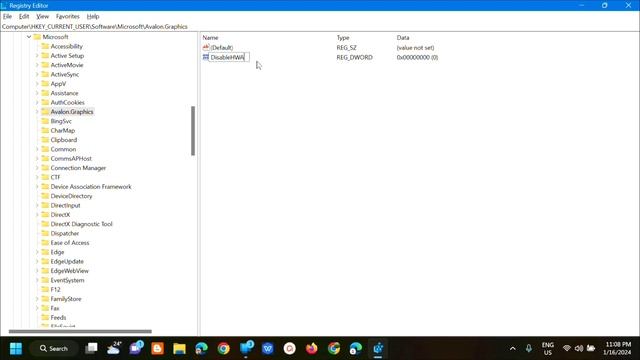Open File Explorer from the taskbar
The width and height of the screenshot is (640, 360).
(x=179, y=349)
